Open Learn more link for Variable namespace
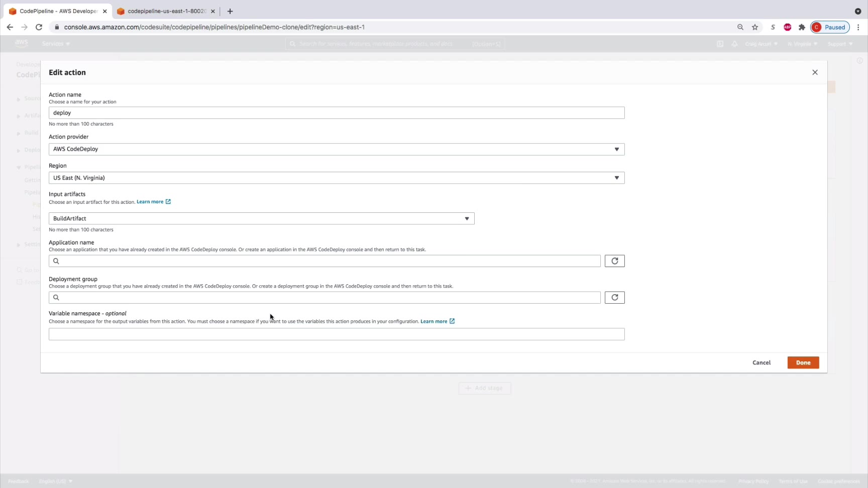 (x=438, y=321)
